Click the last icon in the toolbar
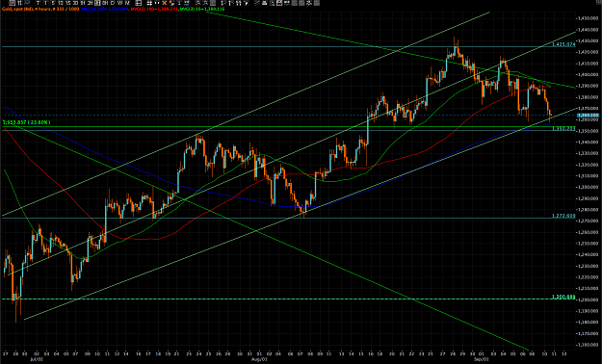The image size is (602, 364). tap(316, 3)
